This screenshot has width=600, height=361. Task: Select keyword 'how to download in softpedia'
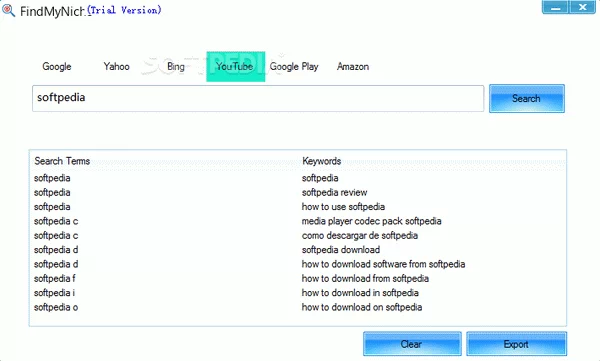[360, 293]
